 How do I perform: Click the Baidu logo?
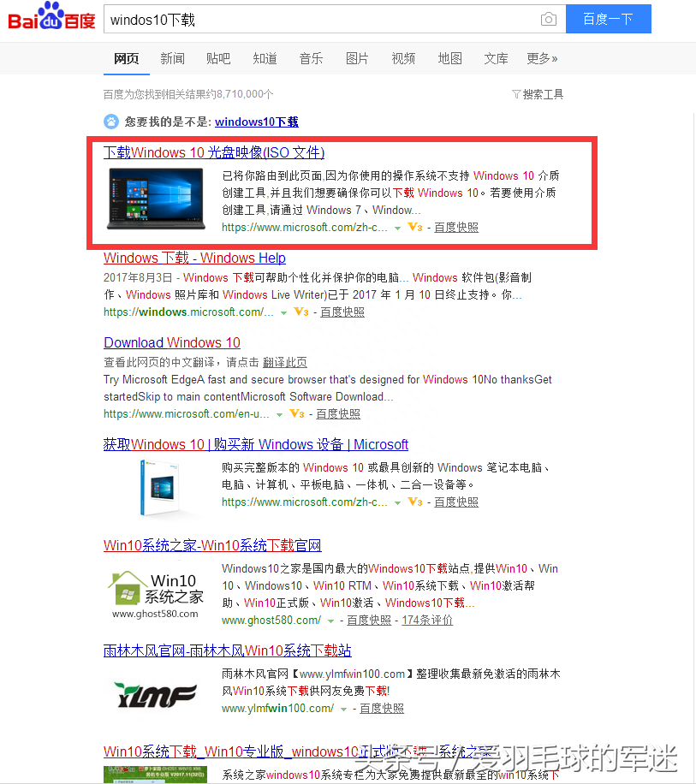[50, 18]
